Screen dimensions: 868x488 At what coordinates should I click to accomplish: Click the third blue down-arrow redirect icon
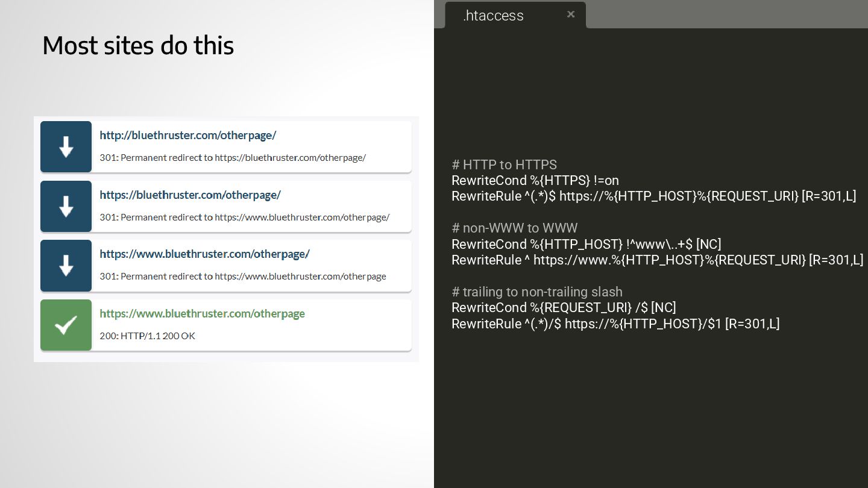point(66,265)
